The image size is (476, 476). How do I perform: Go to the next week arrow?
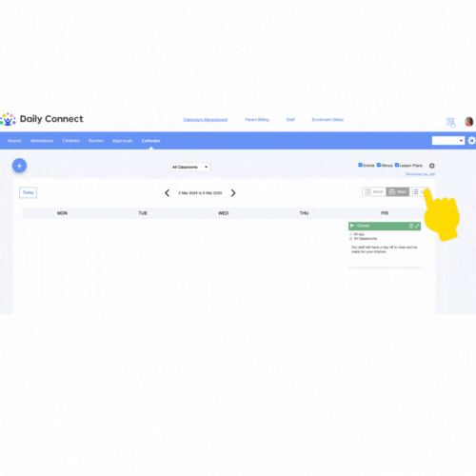click(x=233, y=193)
